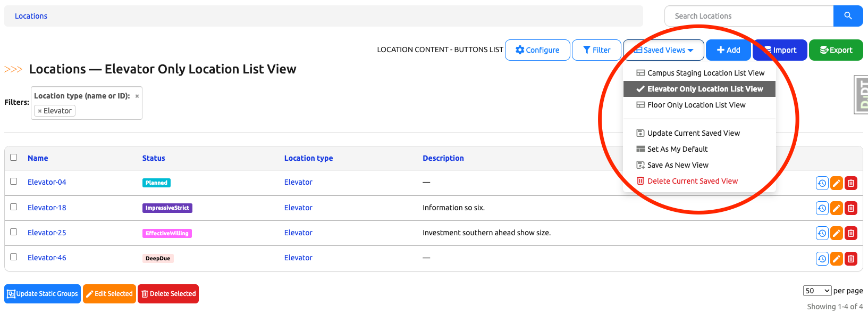The image size is (868, 313).
Task: Collapse the Saved Views dropdown
Action: [x=663, y=50]
